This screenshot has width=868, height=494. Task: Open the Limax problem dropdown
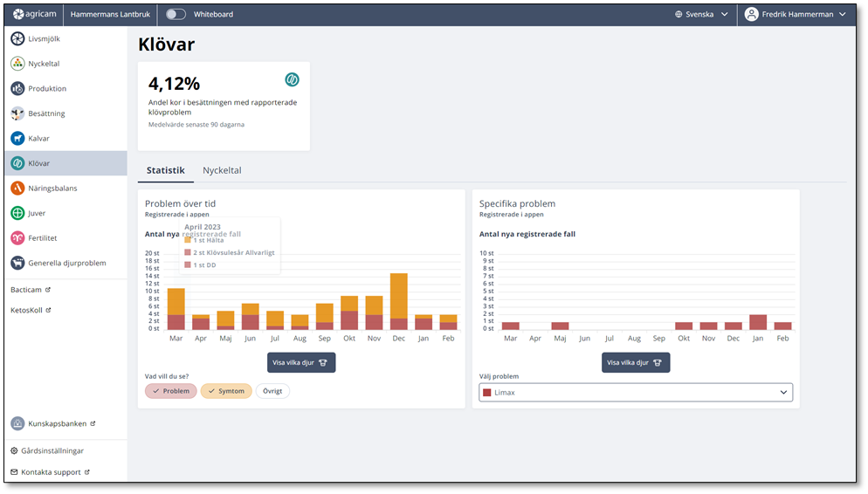pos(636,393)
